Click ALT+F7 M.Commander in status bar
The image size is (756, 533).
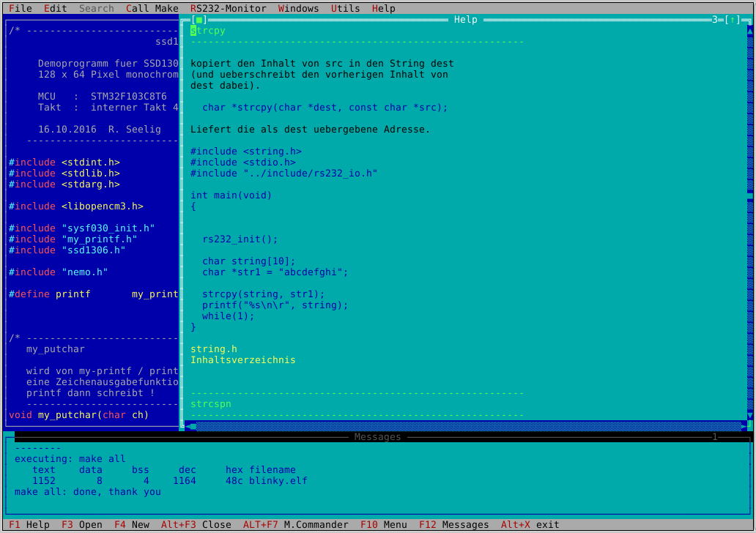point(295,524)
